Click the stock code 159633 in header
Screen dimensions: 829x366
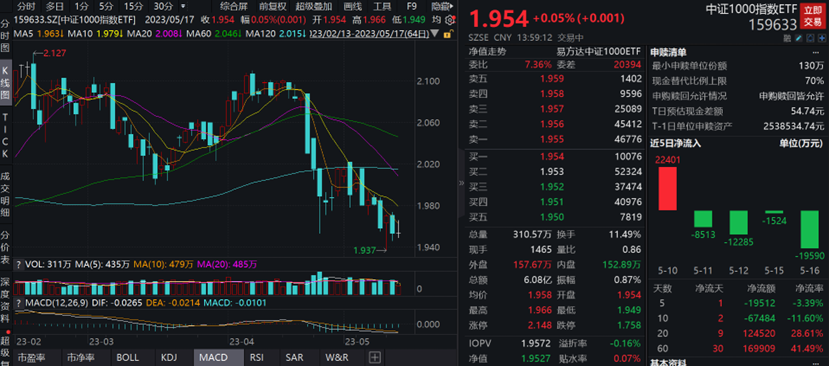[x=772, y=24]
